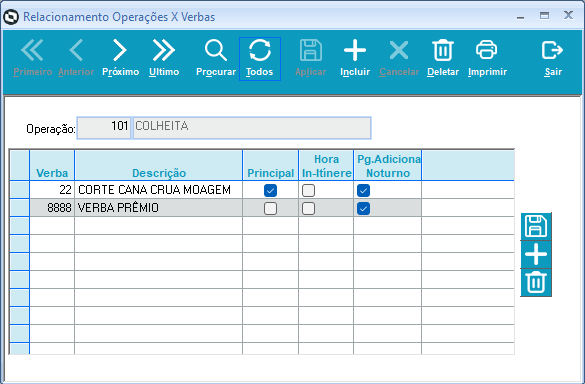Uncheck Principal for CORTE CANA CRUA MOAGEM
The height and width of the screenshot is (384, 585).
(270, 190)
